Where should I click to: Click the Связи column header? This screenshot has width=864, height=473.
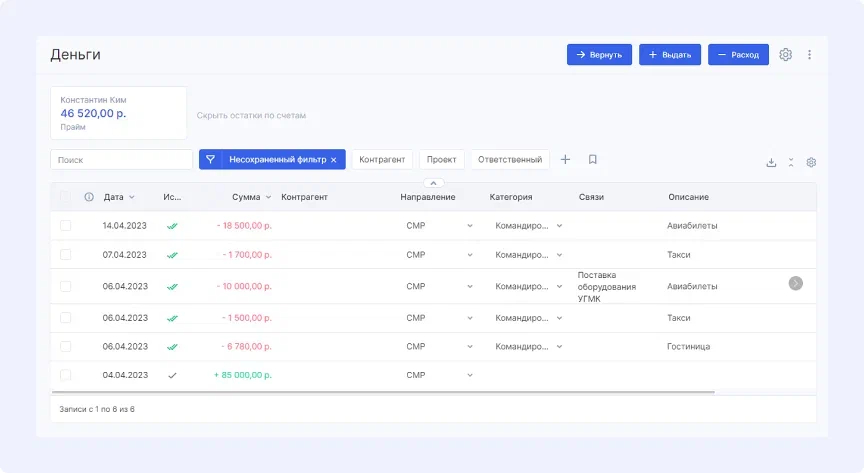591,197
